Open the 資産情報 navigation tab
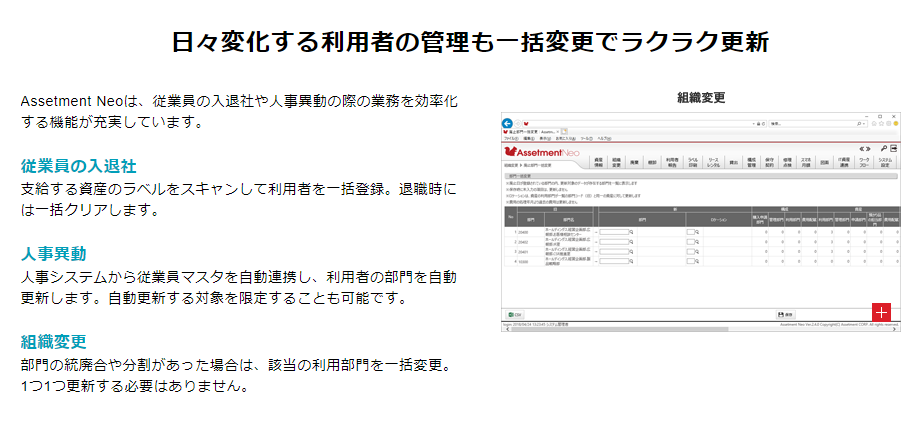This screenshot has width=919, height=427. [598, 161]
